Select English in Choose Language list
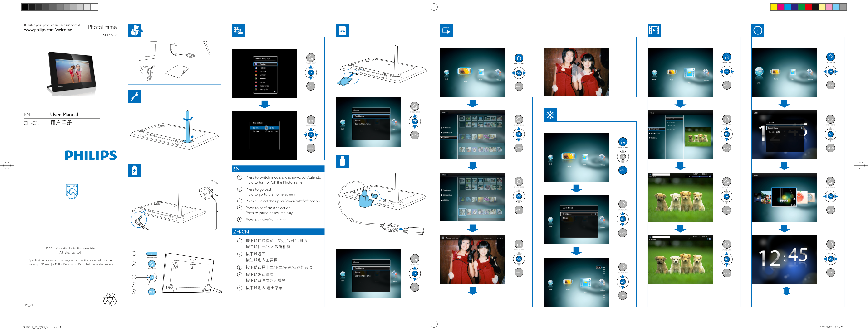This screenshot has height=331, width=868. tap(265, 64)
